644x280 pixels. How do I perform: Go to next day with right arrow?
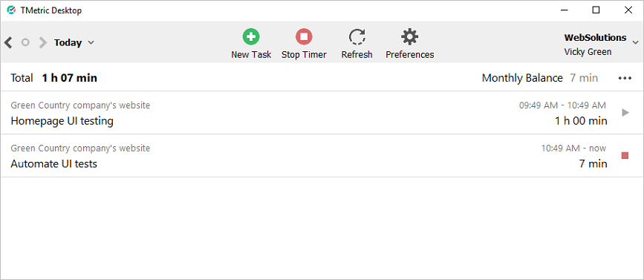43,42
